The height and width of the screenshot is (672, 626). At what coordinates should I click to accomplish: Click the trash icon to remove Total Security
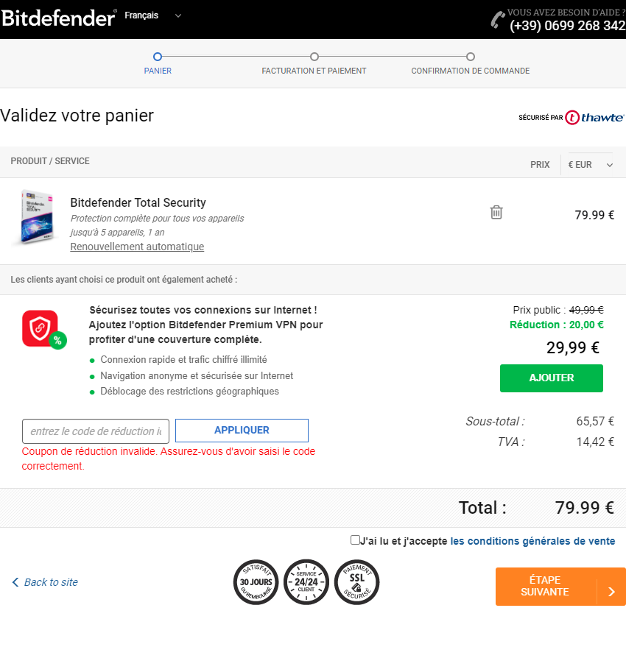click(496, 212)
